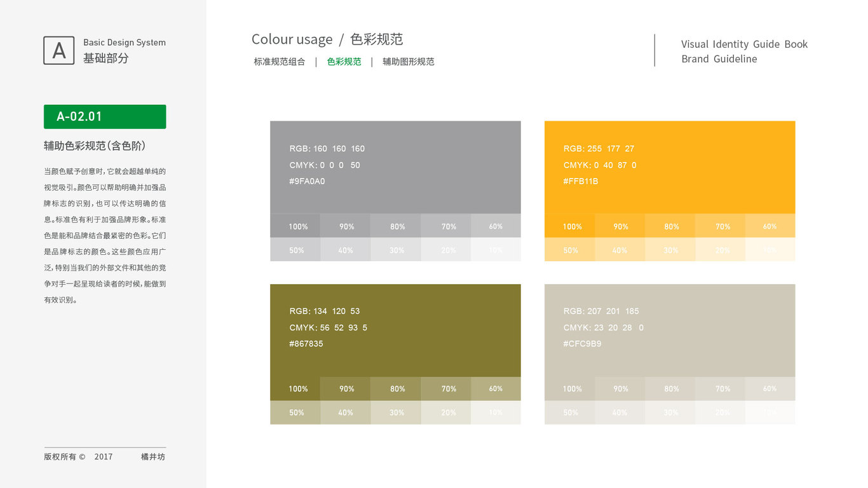Viewport: 868px width, 488px height.
Task: Pick the gray 80% tint swatch
Action: (x=395, y=226)
